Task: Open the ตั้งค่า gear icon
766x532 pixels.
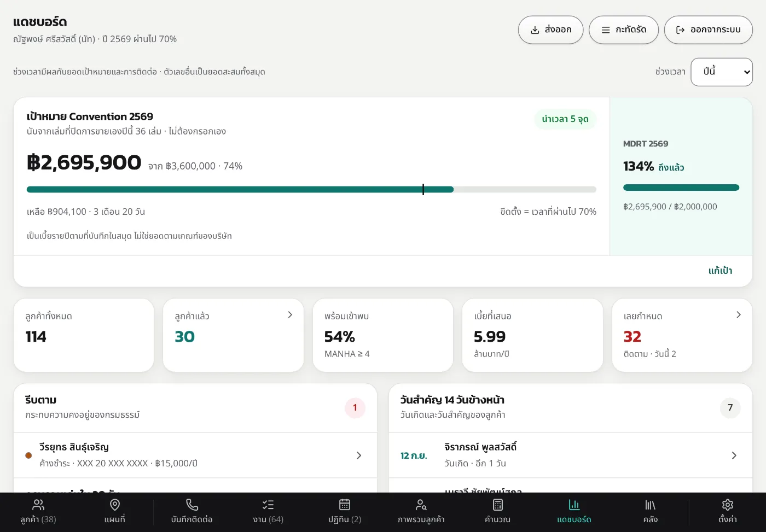Action: (x=728, y=505)
